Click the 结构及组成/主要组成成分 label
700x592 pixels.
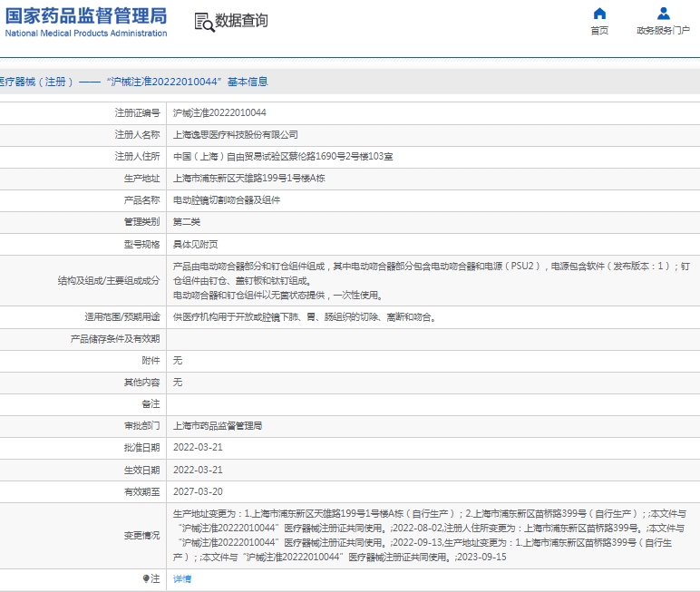109,281
